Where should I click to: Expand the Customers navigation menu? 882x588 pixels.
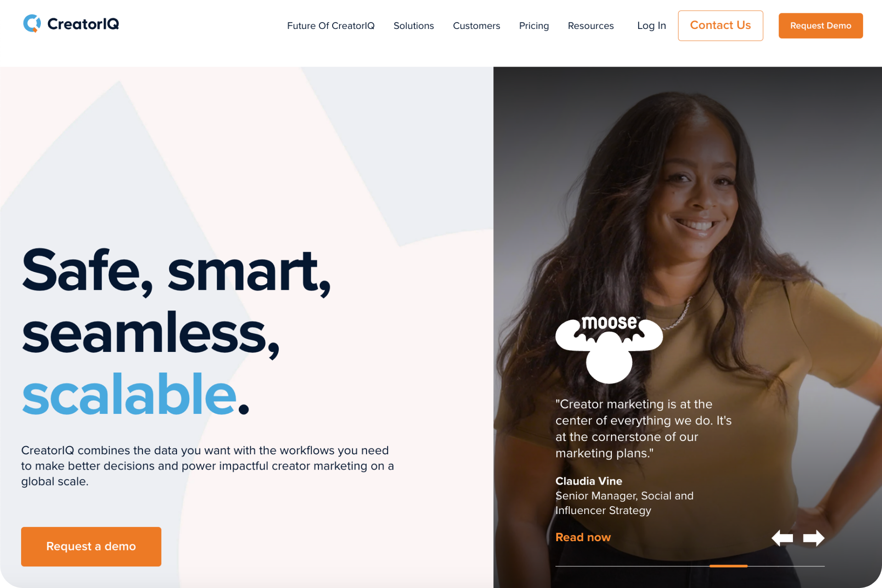tap(476, 26)
